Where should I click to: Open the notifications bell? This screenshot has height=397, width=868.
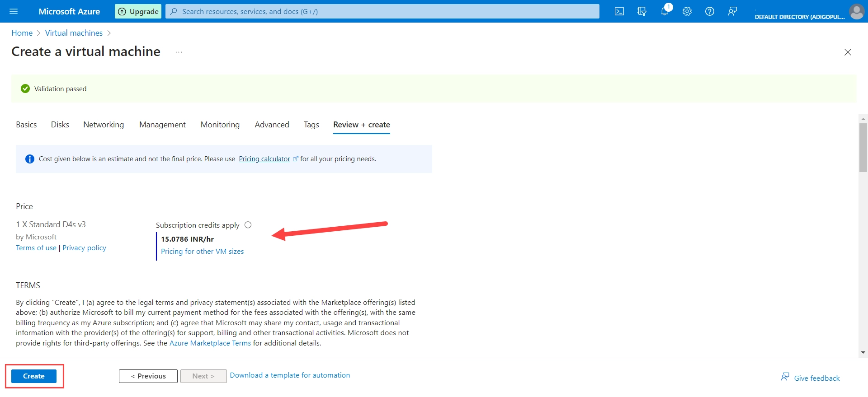[x=665, y=11]
